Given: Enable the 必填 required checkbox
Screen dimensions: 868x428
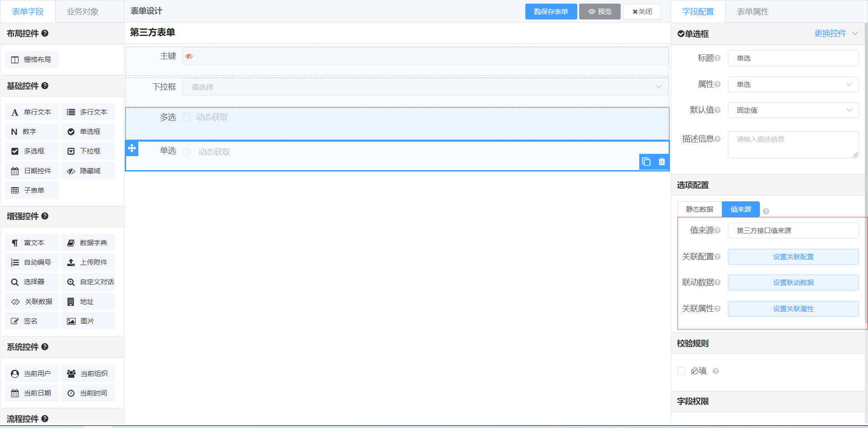Looking at the screenshot, I should (x=681, y=371).
